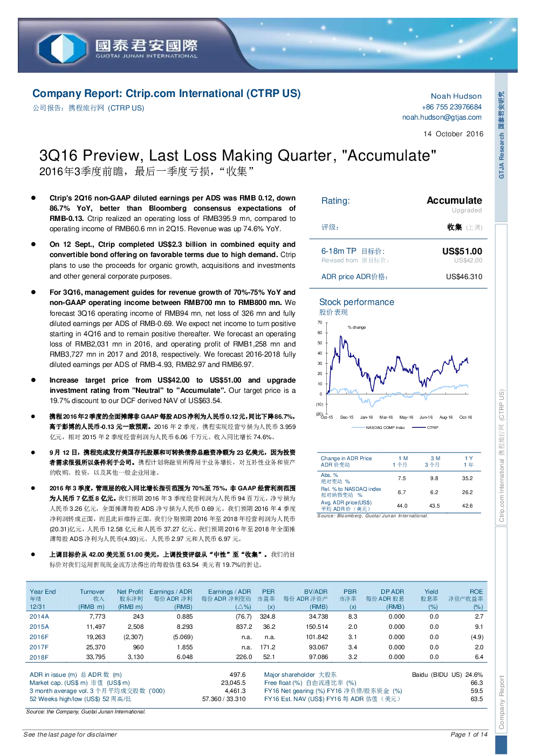Open the email link noah.hudson@gtjas.com
Viewport: 535px width, 756px height.
tap(442, 117)
